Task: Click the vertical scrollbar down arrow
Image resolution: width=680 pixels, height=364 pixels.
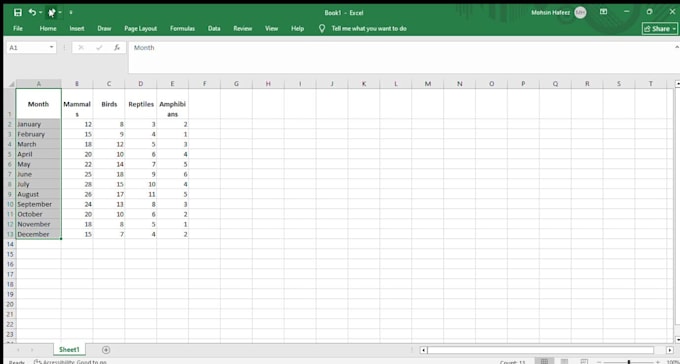Action: 677,339
